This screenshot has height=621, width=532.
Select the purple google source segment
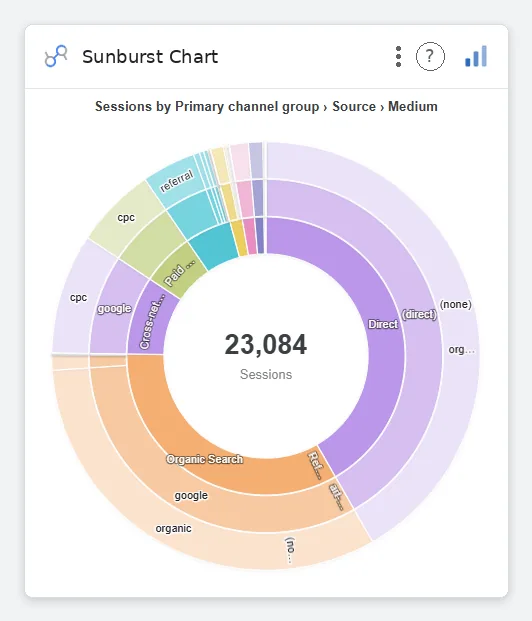click(114, 309)
